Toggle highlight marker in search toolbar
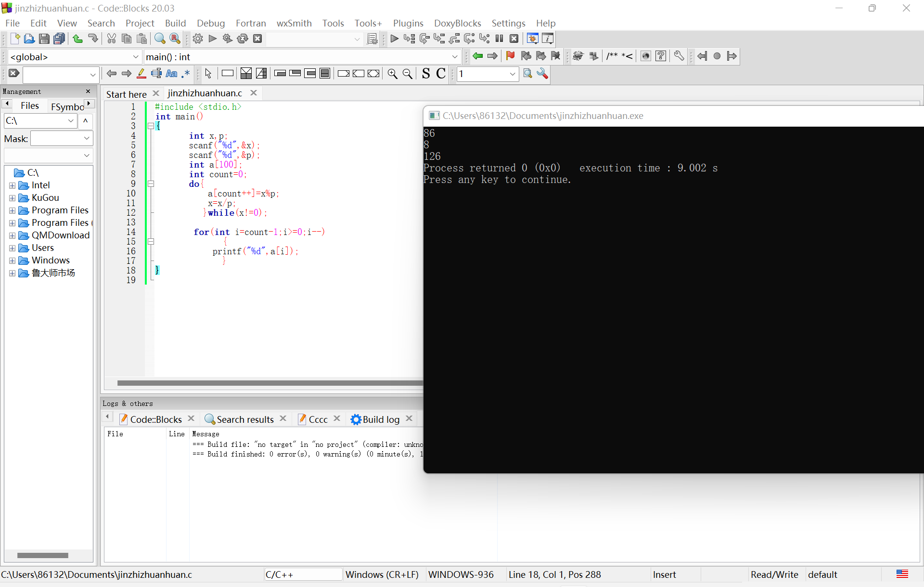 coord(141,74)
